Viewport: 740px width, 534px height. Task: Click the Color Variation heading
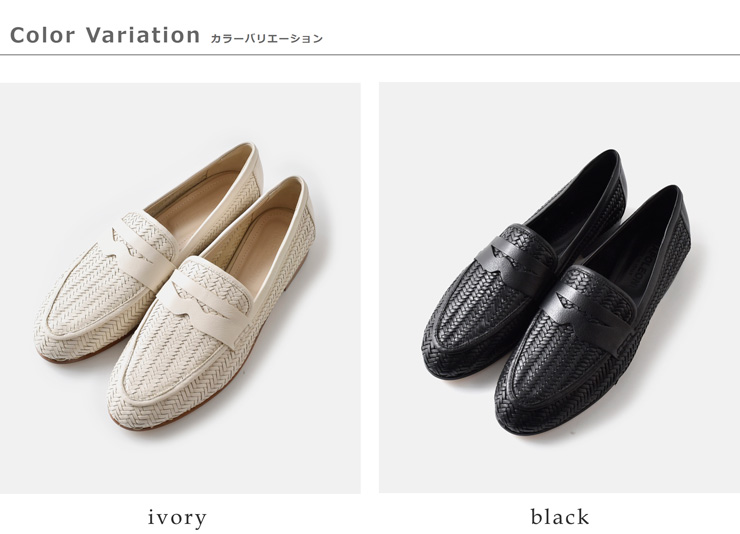pyautogui.click(x=105, y=35)
